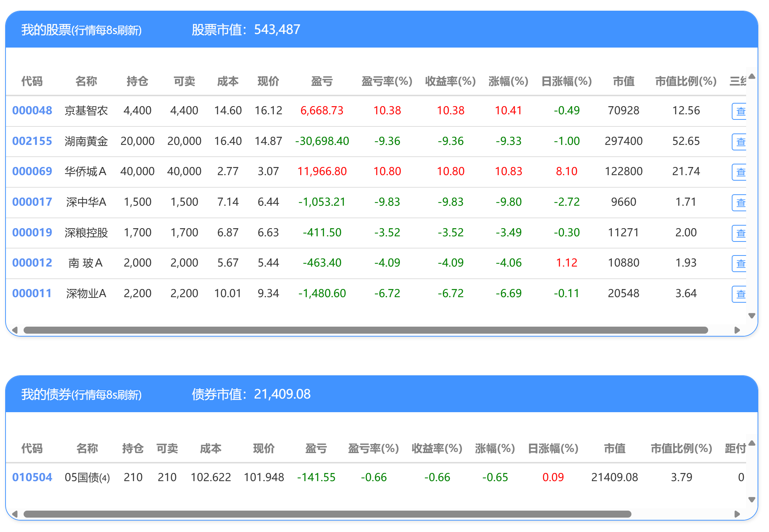Click the 盈亏率(%) header in stock table
This screenshot has width=769, height=532.
coord(387,81)
